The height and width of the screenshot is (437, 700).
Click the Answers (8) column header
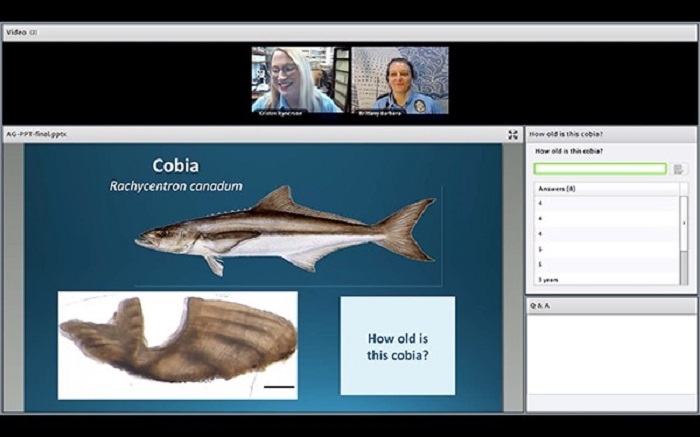(557, 188)
